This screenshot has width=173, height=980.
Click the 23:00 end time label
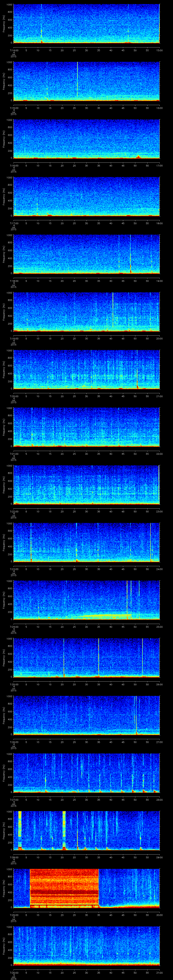160,511
